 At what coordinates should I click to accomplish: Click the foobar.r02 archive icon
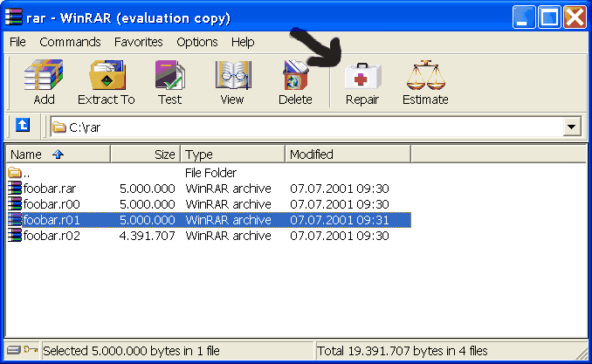[15, 236]
